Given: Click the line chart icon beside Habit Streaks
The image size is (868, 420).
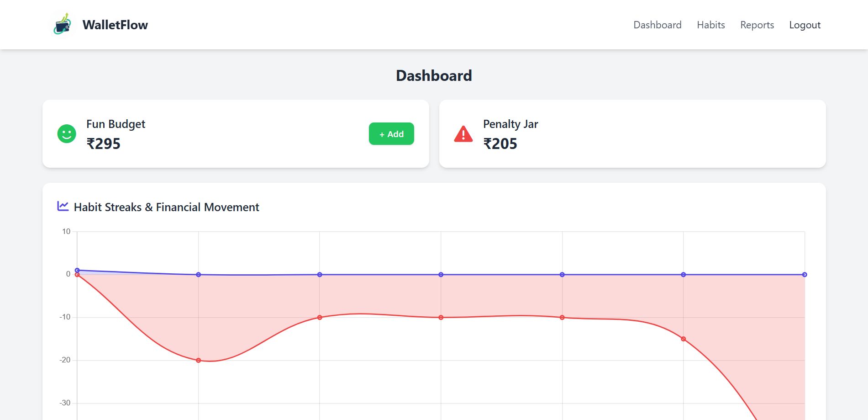Looking at the screenshot, I should click(x=63, y=206).
